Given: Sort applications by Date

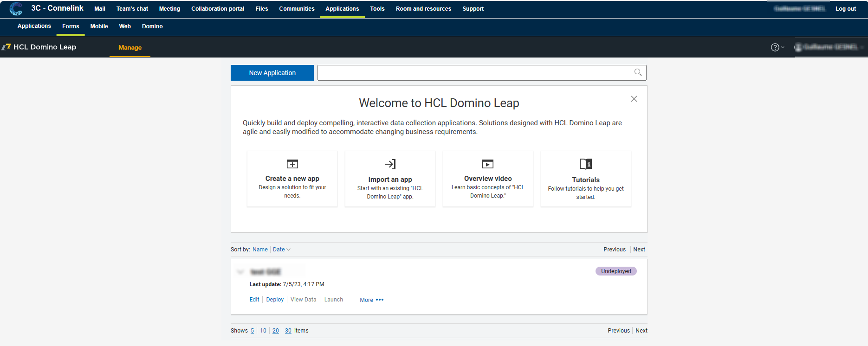Looking at the screenshot, I should click(x=281, y=250).
